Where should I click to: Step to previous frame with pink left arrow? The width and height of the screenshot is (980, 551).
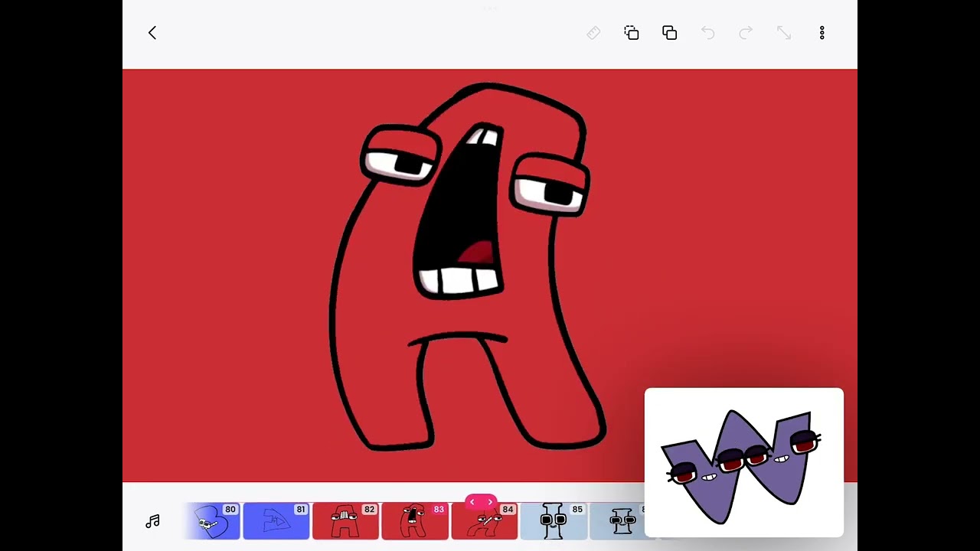pos(472,502)
